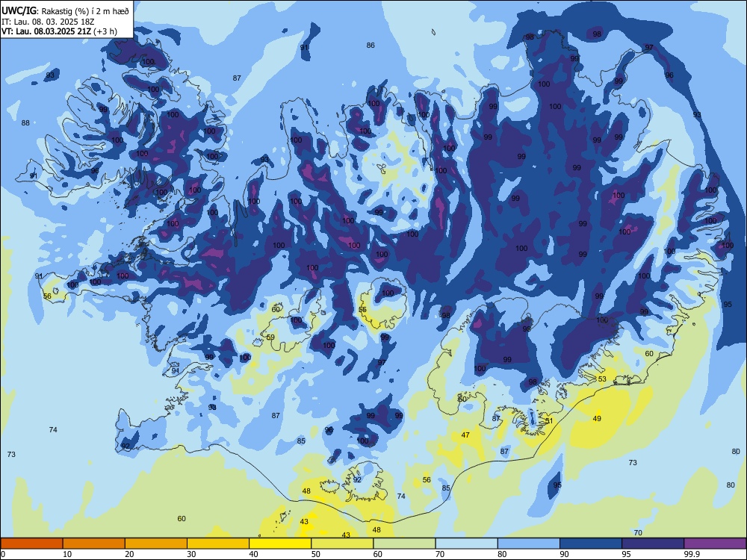Click the 'UWC/IG: Rakastig (%) í 2 m hæð' title
Screen dimensions: 747x560
click(65, 10)
